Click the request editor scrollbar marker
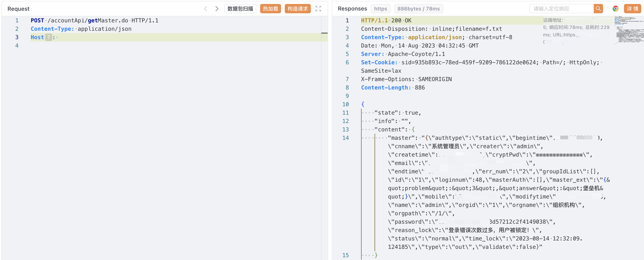This screenshot has height=260, width=644. tap(324, 33)
